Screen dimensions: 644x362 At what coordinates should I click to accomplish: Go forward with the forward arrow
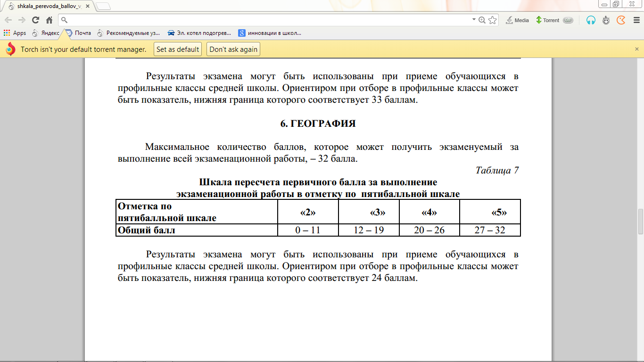pyautogui.click(x=22, y=20)
